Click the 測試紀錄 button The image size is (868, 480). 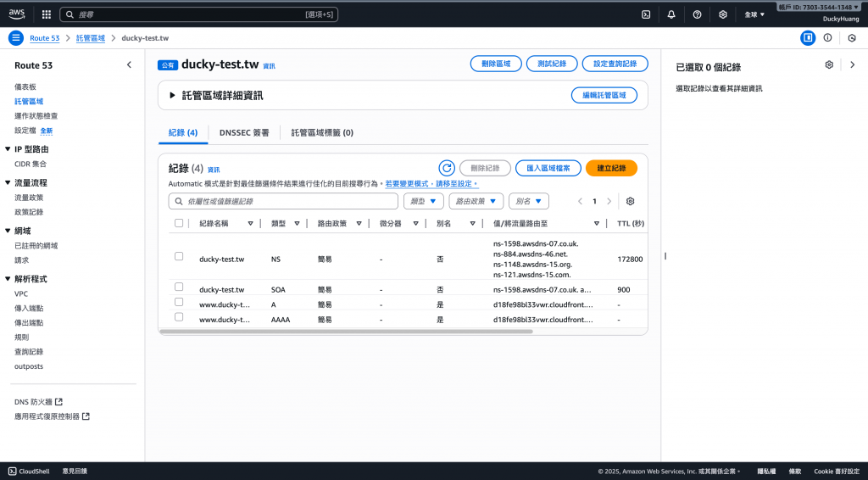552,64
